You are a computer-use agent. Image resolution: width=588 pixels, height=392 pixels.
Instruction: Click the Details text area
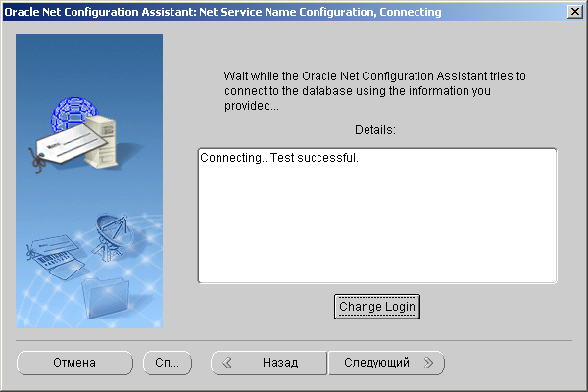377,216
